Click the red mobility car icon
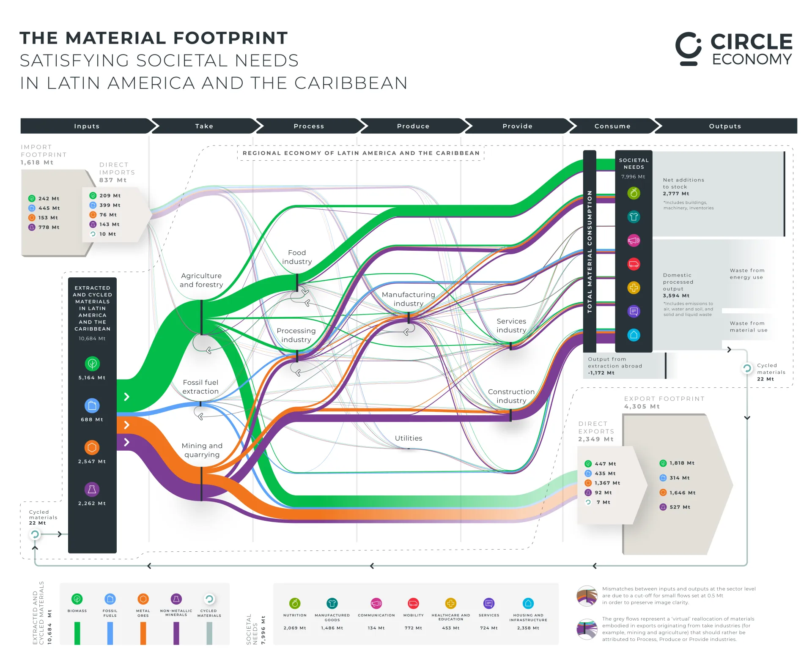812x668 pixels. tap(634, 264)
